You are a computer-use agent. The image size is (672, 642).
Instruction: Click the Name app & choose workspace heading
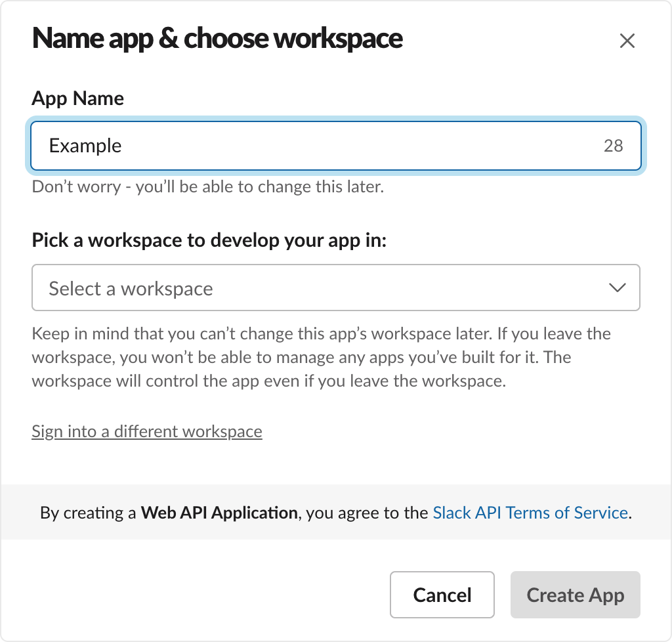pyautogui.click(x=217, y=39)
